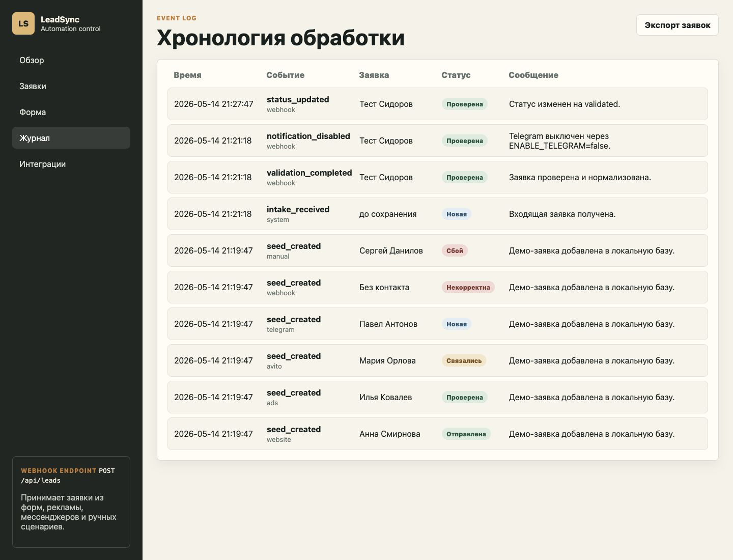Select lead name Илья Ковалев
The image size is (733, 560).
tap(385, 397)
